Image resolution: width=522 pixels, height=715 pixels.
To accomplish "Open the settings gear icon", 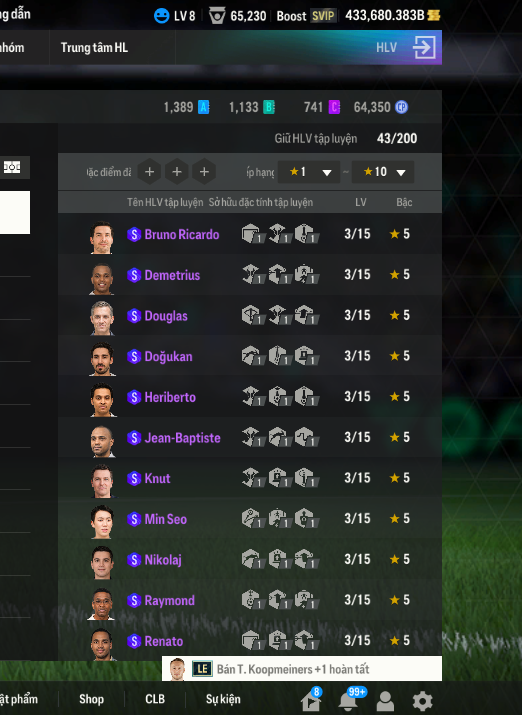I will coord(422,701).
